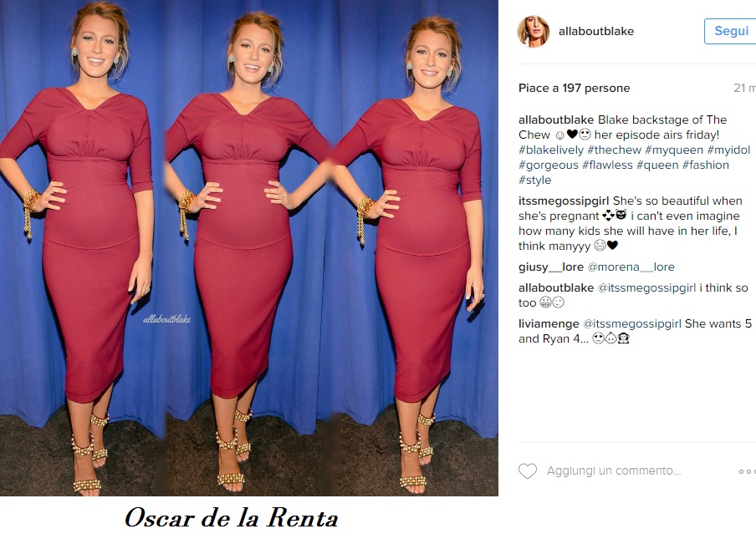Open allaboutblake username in header

pos(596,31)
